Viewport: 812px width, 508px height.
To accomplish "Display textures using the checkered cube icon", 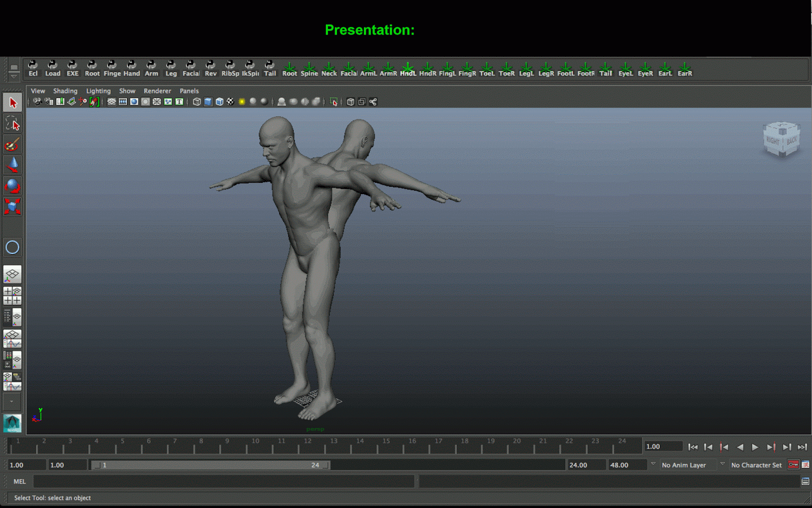I will (x=230, y=102).
